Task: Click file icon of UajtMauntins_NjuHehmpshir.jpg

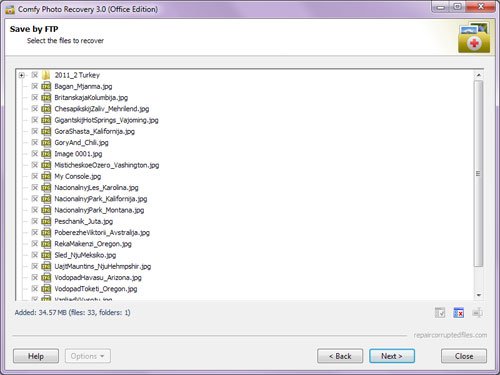Action: click(x=46, y=266)
